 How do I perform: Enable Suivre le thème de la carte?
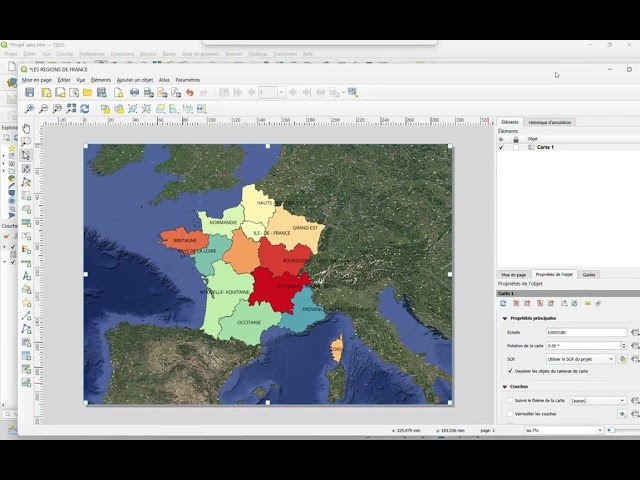tap(510, 400)
